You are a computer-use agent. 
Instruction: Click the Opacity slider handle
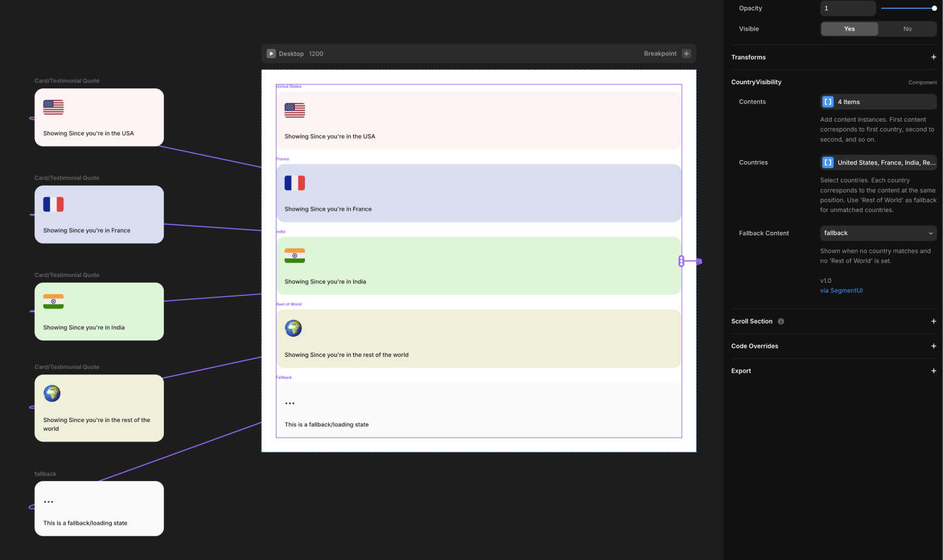click(x=934, y=8)
